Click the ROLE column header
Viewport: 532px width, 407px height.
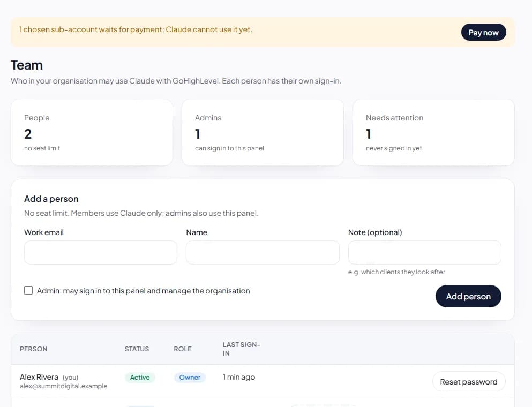point(183,349)
